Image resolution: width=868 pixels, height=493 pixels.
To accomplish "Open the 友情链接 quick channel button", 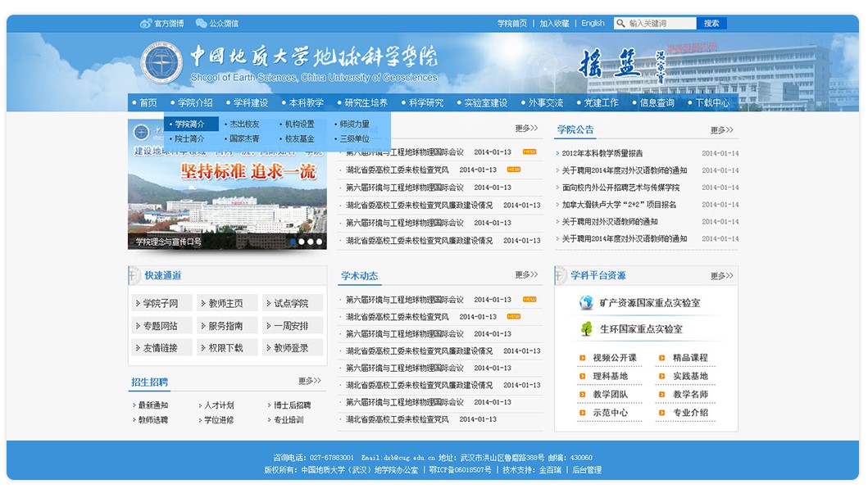I will [x=161, y=348].
